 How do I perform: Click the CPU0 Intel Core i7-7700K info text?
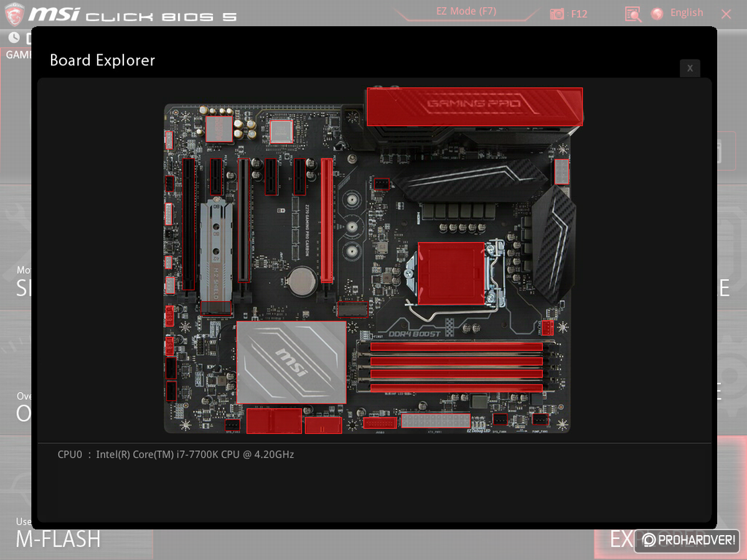pyautogui.click(x=176, y=455)
